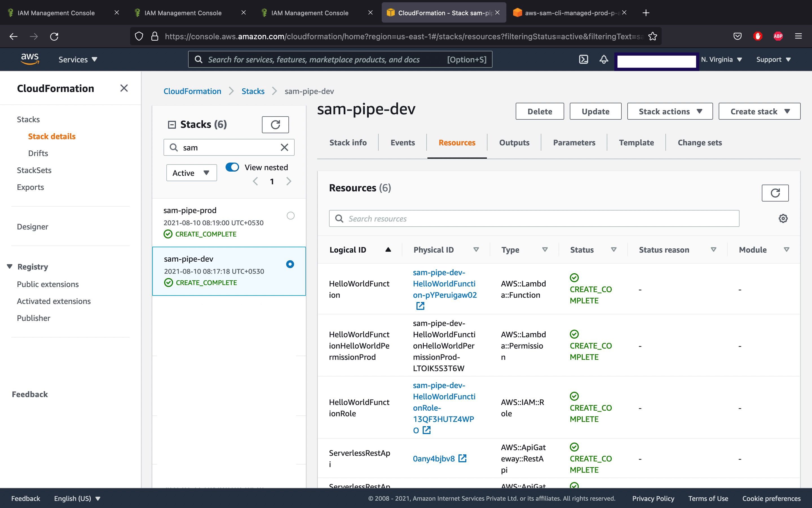This screenshot has height=508, width=812.
Task: Open Drifts in the sidebar
Action: (38, 153)
